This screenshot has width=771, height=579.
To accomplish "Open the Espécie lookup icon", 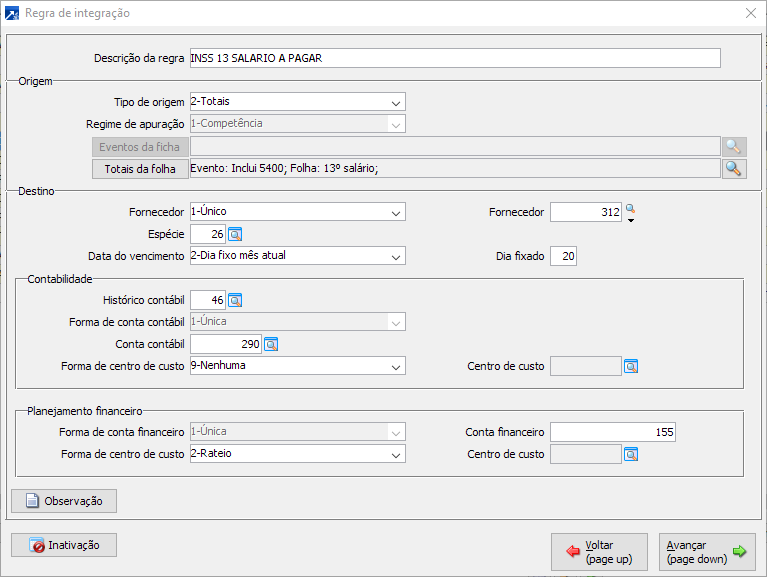I will point(235,234).
